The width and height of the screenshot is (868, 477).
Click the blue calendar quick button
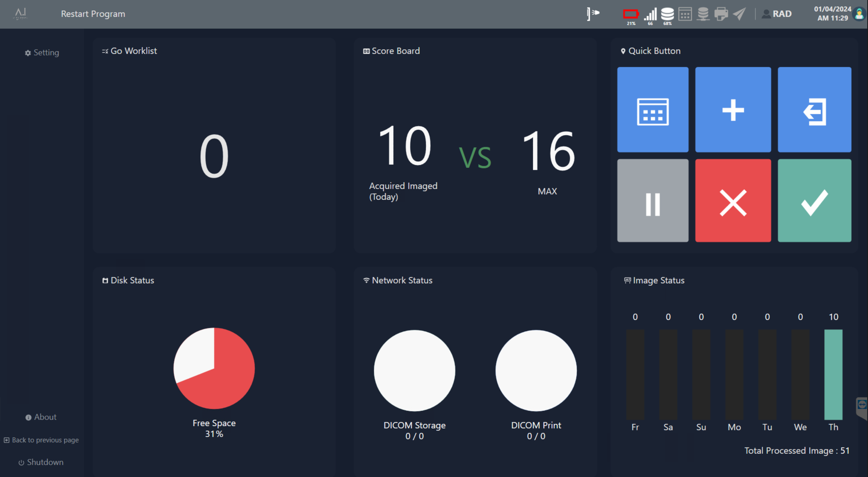tap(653, 109)
